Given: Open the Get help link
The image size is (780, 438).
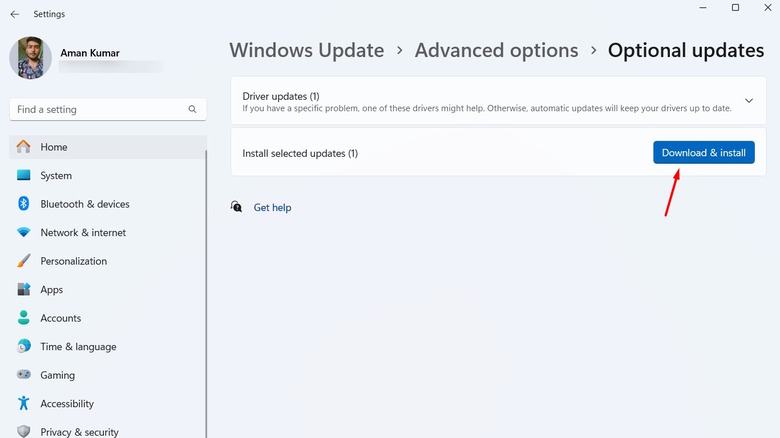Looking at the screenshot, I should tap(272, 208).
